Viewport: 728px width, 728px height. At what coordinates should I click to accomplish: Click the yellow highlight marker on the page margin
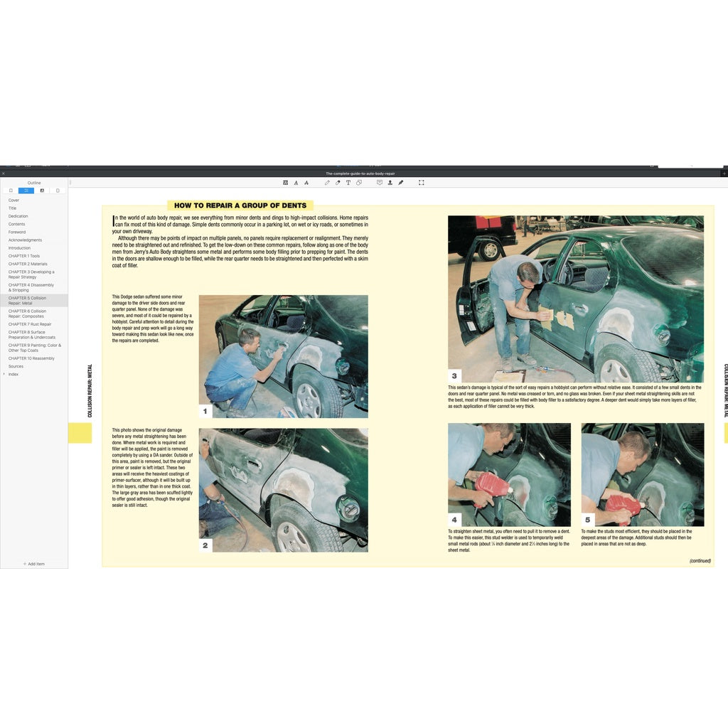[x=80, y=432]
